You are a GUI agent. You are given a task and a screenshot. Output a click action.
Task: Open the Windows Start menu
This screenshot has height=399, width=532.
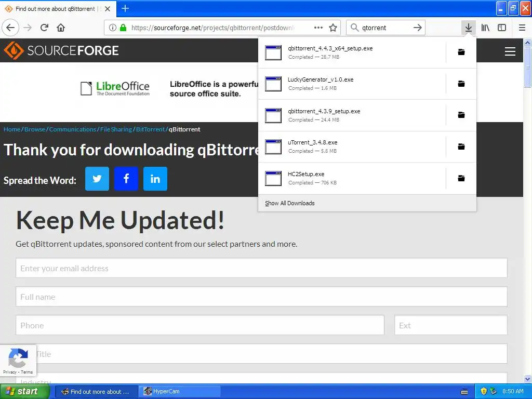pos(25,391)
